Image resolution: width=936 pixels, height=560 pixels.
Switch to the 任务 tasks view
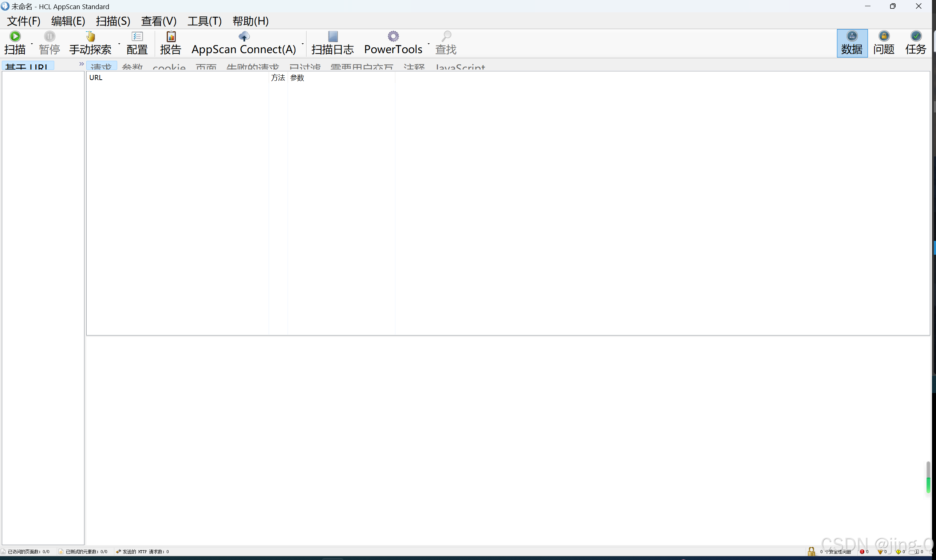click(x=916, y=43)
